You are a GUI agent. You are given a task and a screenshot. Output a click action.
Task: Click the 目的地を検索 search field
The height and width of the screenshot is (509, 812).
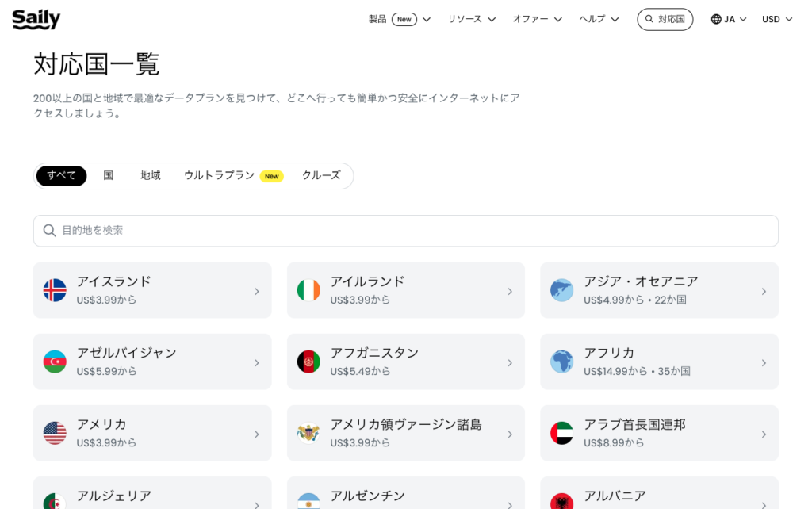click(406, 231)
